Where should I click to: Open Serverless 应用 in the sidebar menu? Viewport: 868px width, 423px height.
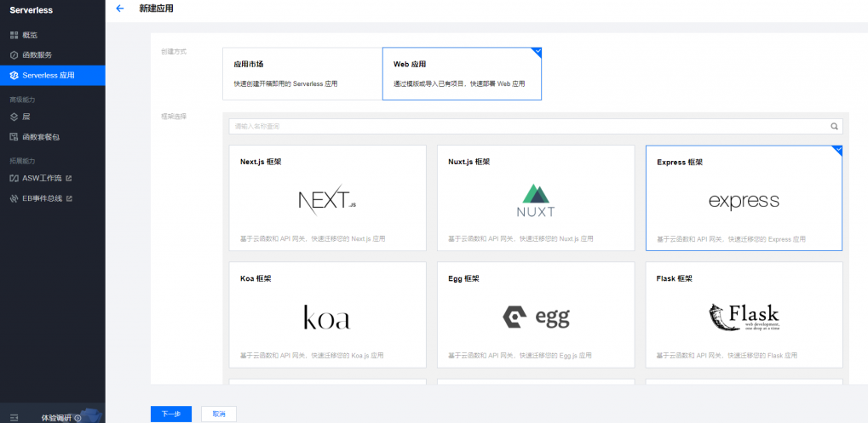[53, 75]
